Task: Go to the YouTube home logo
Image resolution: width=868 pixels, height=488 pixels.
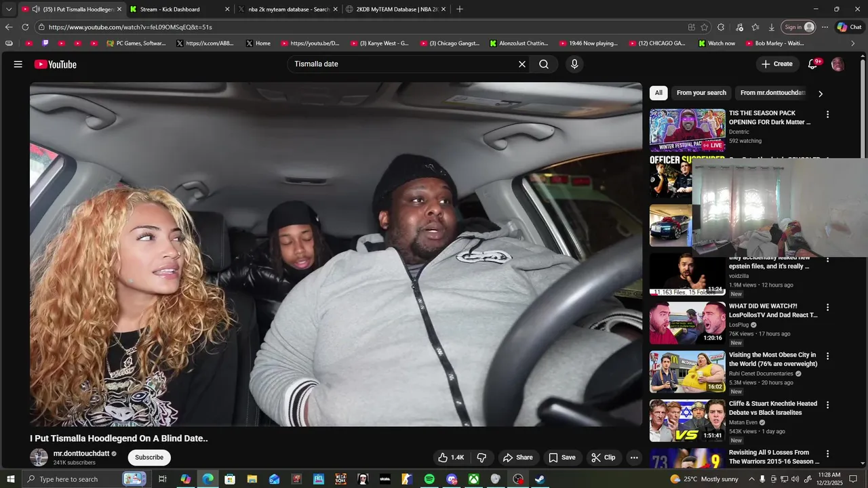Action: tap(56, 64)
